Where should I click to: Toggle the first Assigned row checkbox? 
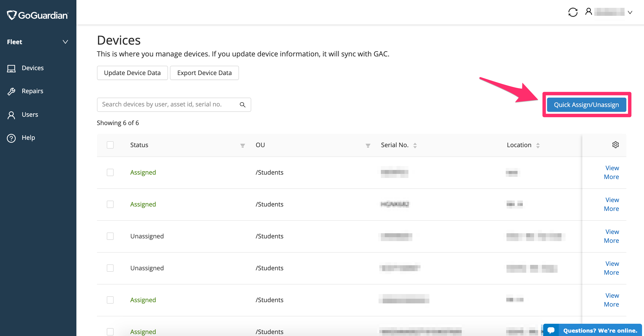pyautogui.click(x=110, y=172)
